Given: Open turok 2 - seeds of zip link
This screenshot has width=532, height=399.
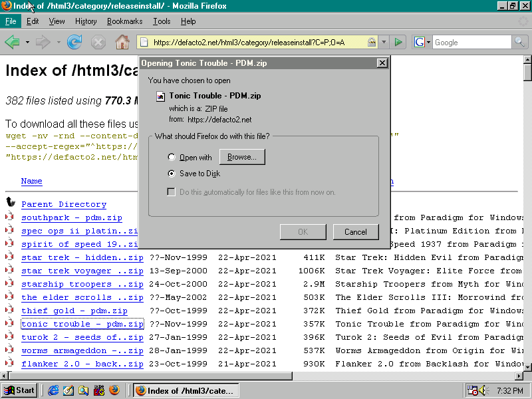Looking at the screenshot, I should click(82, 337).
